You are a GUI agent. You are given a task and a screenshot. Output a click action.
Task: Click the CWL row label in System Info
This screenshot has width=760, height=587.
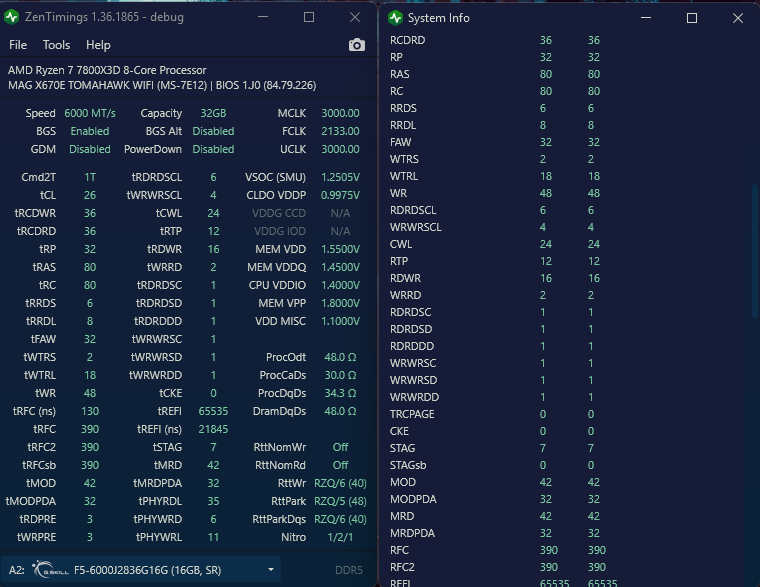click(x=401, y=244)
